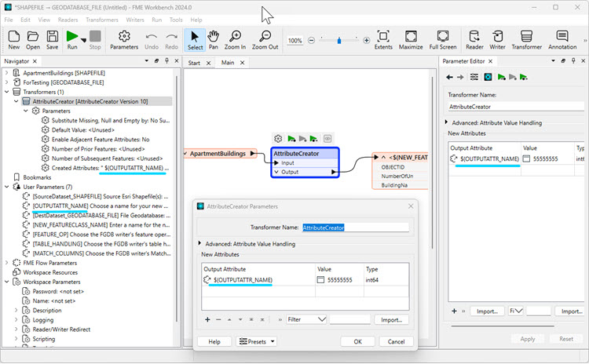
Task: Activate the Pan hand tool
Action: (214, 40)
